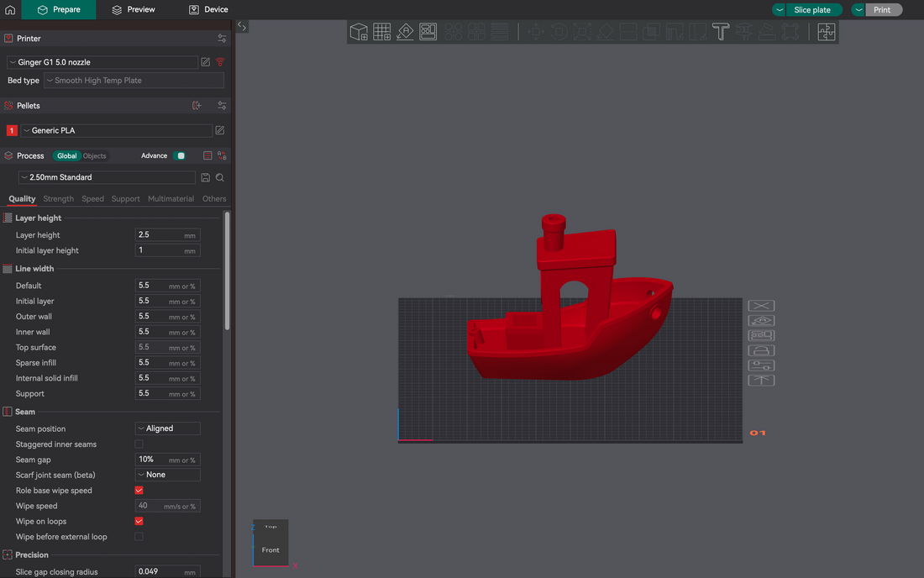The image size is (924, 578).
Task: Open the Preview tab
Action: click(134, 9)
